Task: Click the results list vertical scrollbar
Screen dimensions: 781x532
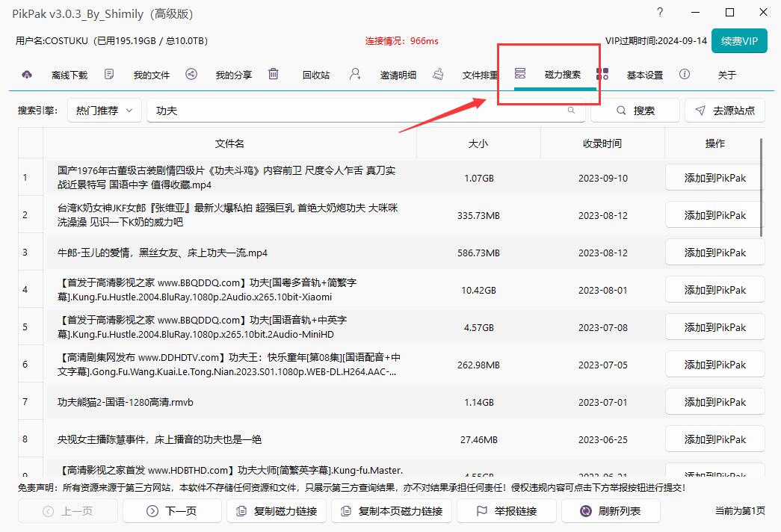Action: pos(762,187)
